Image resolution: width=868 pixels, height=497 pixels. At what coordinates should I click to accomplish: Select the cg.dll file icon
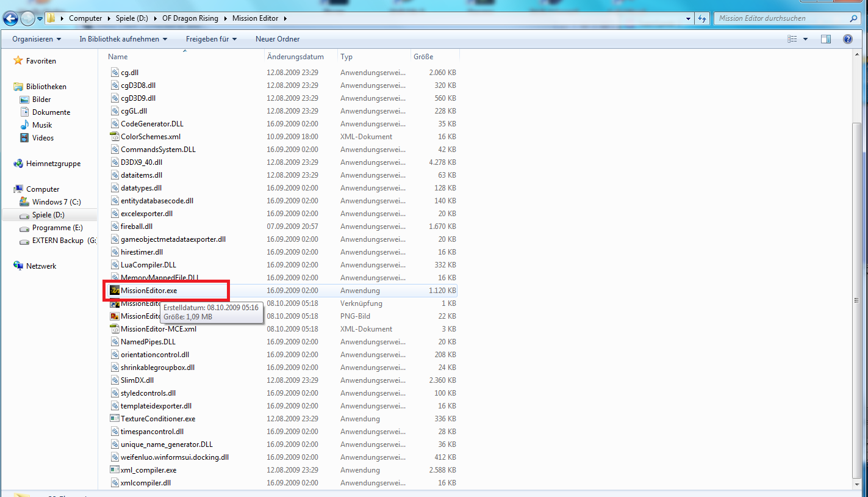(x=115, y=73)
